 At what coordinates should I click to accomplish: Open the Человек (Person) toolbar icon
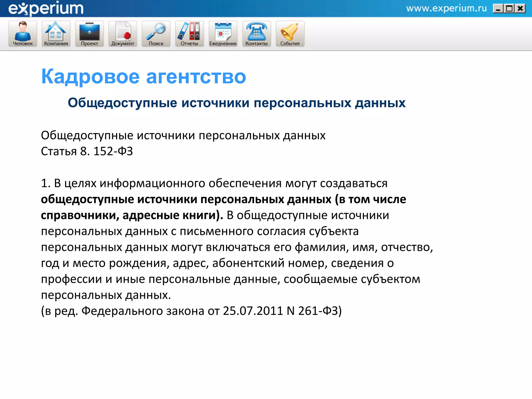(x=23, y=34)
